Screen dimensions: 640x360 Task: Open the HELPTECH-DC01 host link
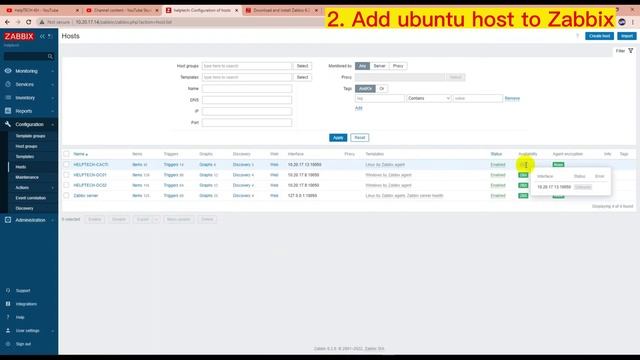[x=90, y=175]
